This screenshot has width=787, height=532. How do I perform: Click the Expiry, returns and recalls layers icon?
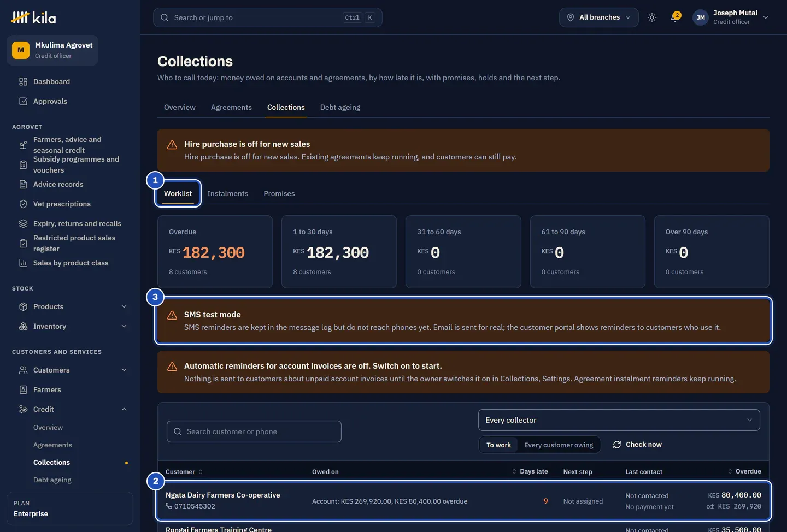(x=23, y=223)
